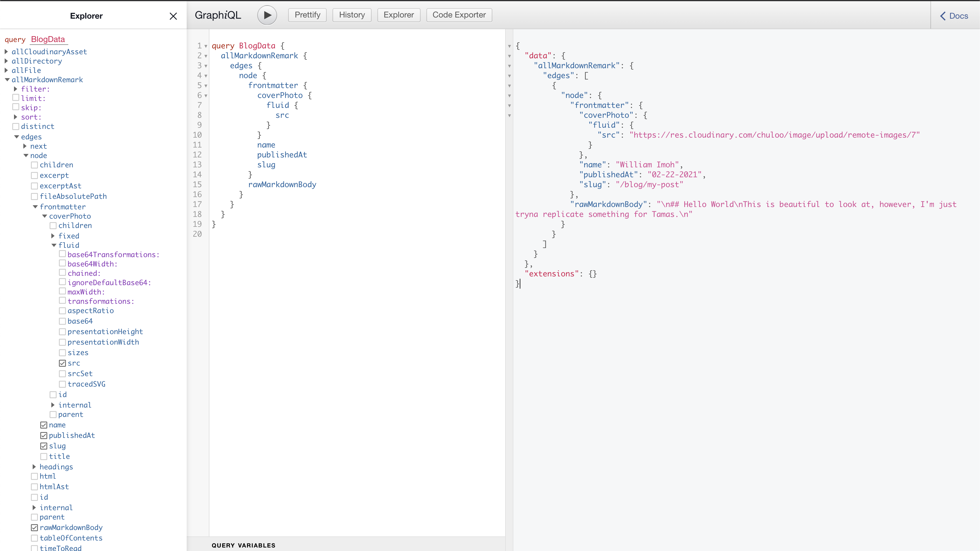
Task: Fold the frontmatter block from line 5 gutter
Action: pyautogui.click(x=205, y=85)
